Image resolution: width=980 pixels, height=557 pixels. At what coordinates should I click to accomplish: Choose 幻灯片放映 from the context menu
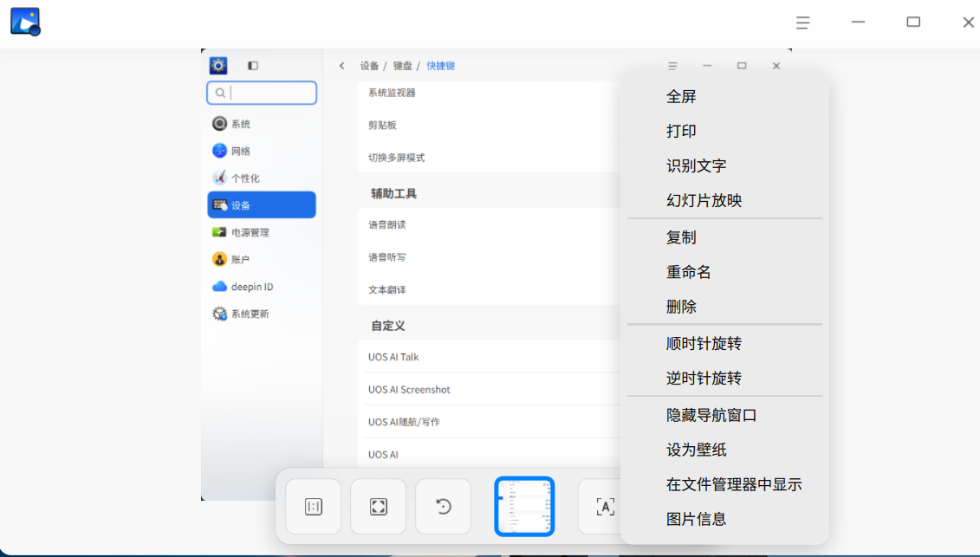coord(725,201)
